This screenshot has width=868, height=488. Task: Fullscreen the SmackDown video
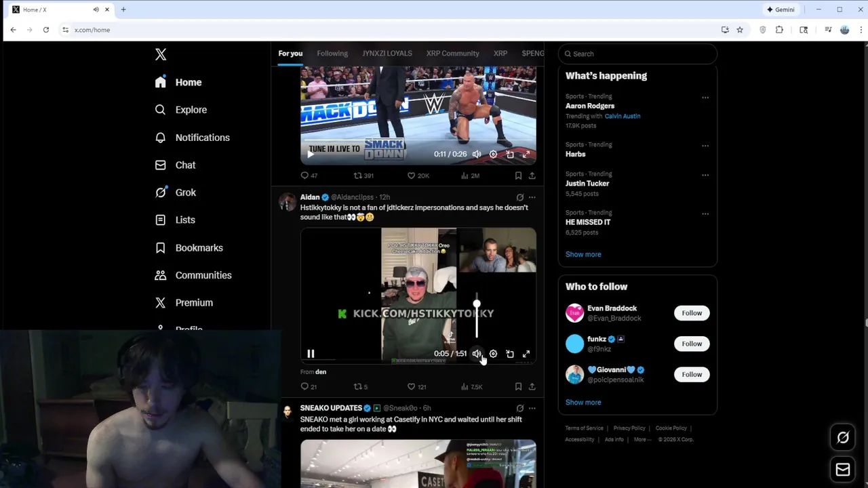[526, 154]
